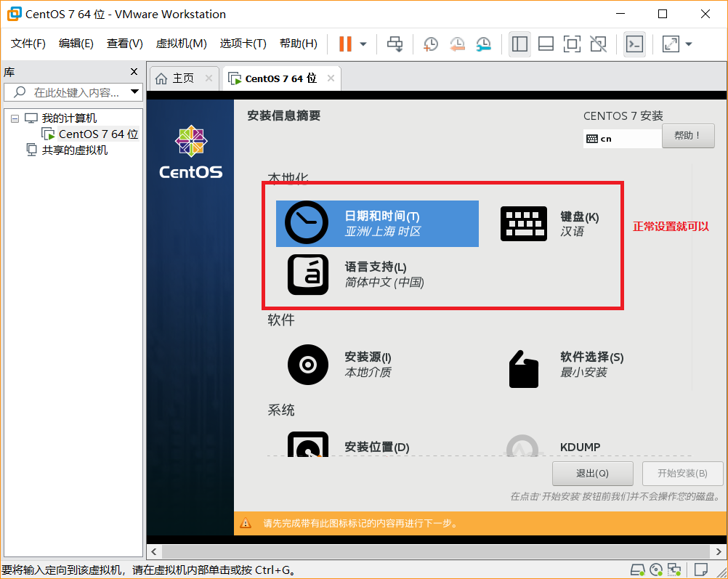Select CentOS 7 64 位 in library tree
The image size is (728, 579).
98,134
